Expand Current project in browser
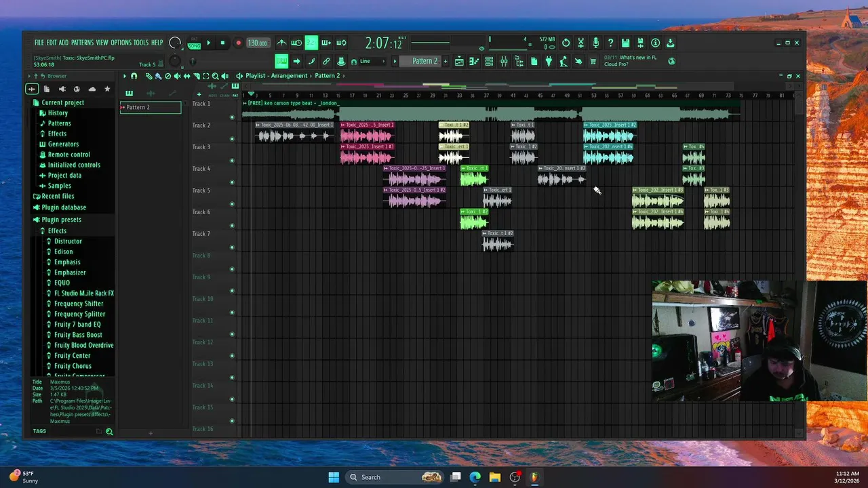 (63, 102)
